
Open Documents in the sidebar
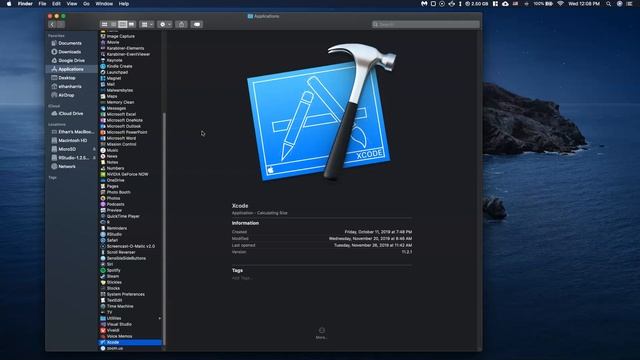[x=70, y=43]
